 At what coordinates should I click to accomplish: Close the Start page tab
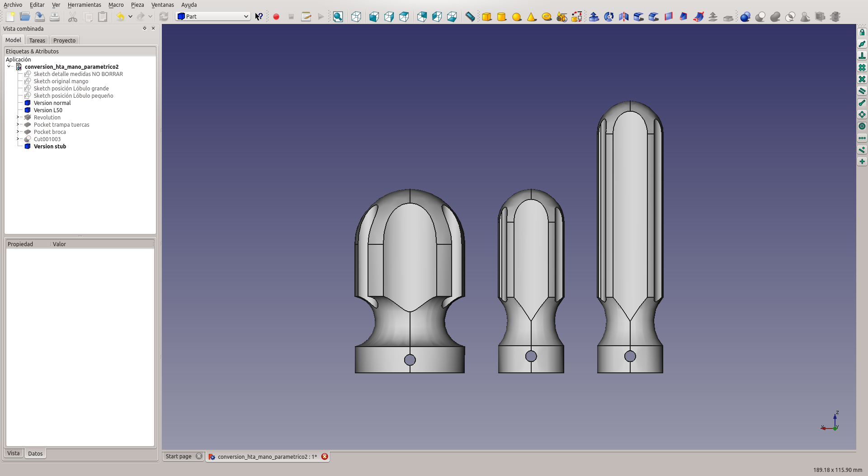(x=199, y=456)
